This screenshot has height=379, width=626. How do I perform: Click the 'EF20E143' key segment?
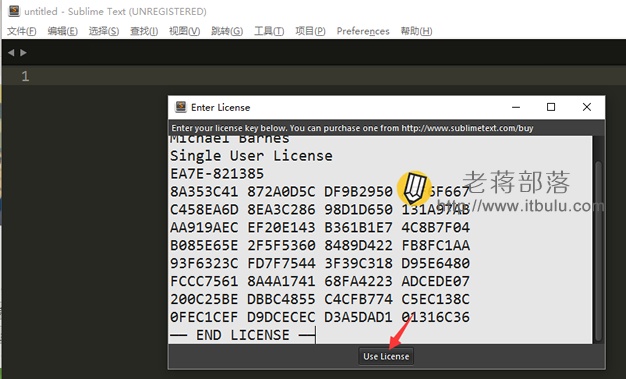[281, 228]
